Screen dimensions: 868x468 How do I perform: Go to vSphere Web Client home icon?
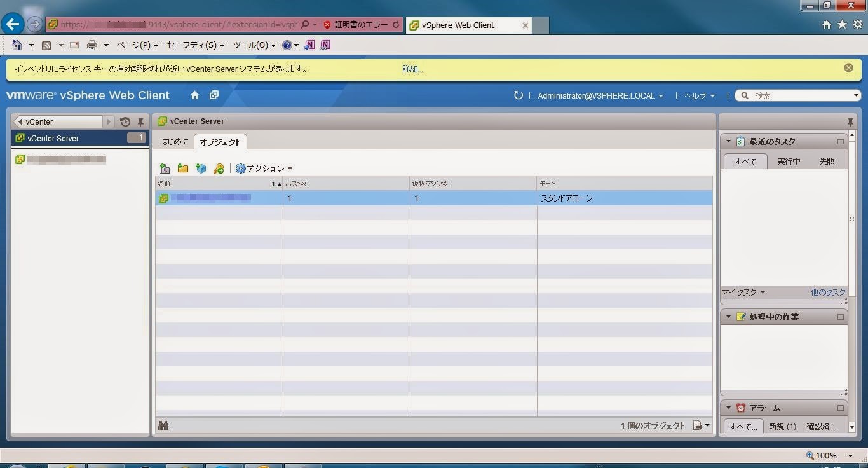tap(195, 95)
